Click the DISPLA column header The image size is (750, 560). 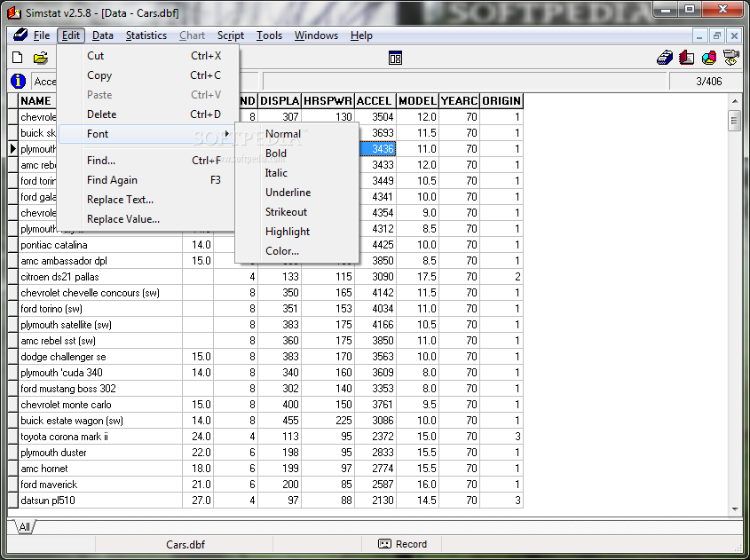pos(280,101)
